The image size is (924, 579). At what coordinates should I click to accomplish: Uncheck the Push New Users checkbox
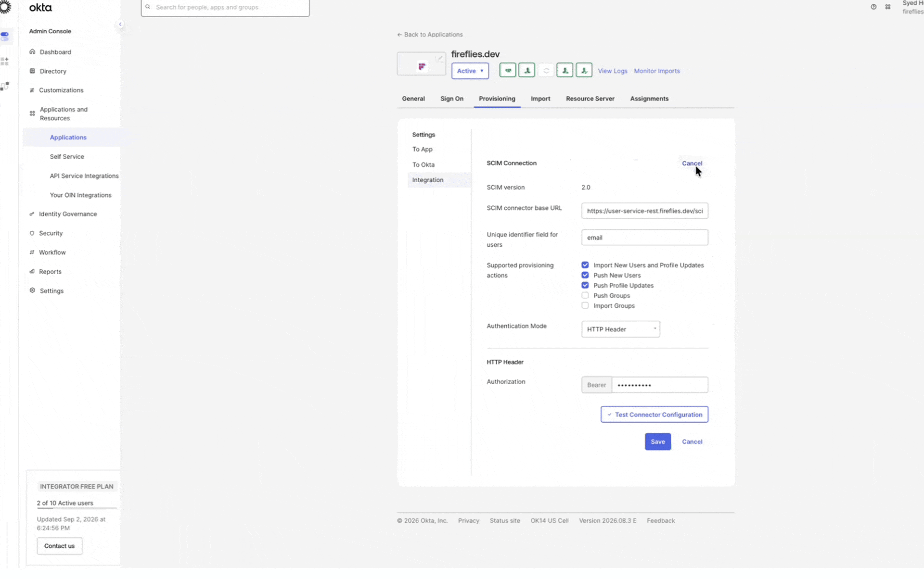585,276
